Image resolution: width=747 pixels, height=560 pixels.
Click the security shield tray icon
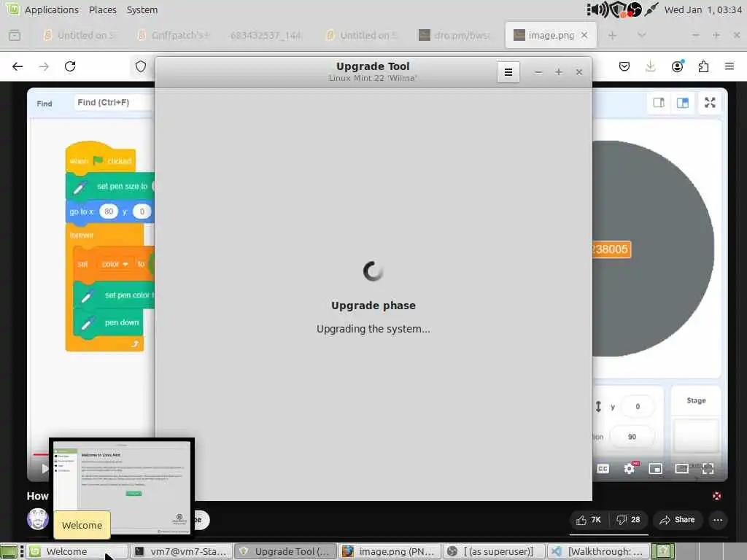click(x=617, y=9)
